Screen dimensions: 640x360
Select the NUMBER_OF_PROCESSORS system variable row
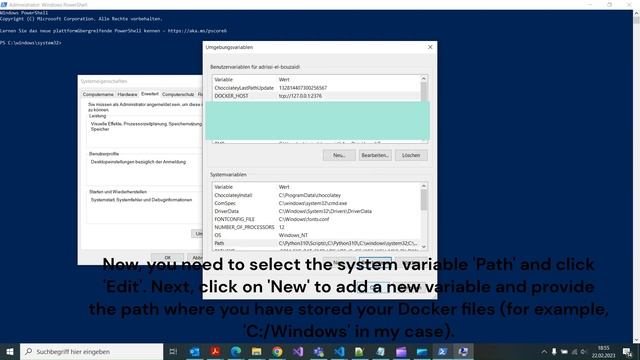pyautogui.click(x=316, y=227)
